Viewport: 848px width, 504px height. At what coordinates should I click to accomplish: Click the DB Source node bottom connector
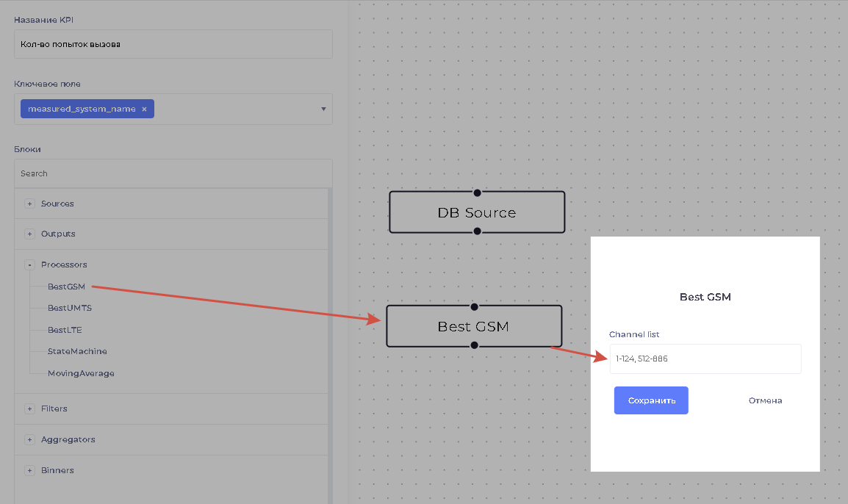[x=477, y=231]
